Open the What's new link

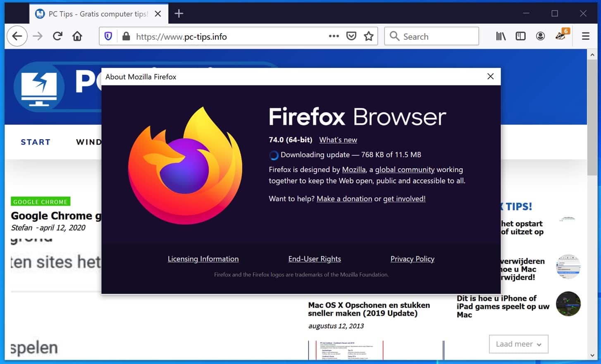coord(338,140)
